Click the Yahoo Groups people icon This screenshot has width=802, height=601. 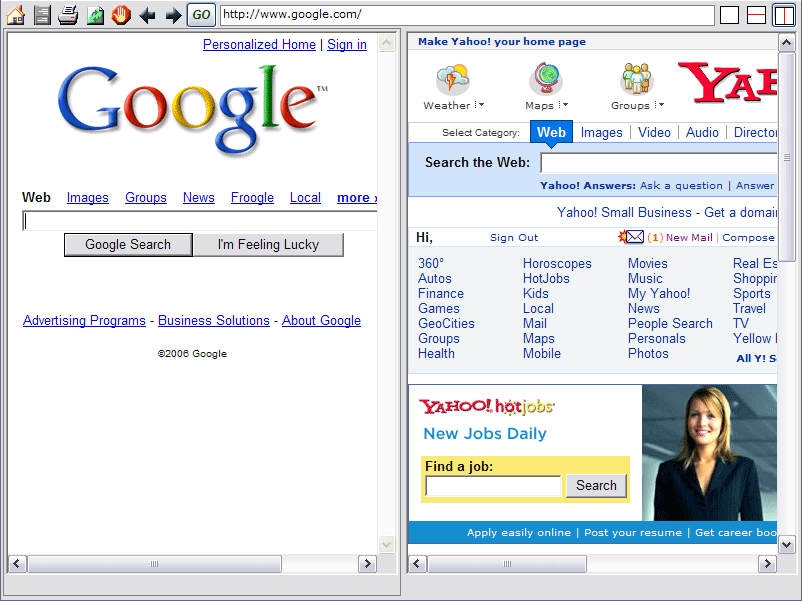point(636,79)
